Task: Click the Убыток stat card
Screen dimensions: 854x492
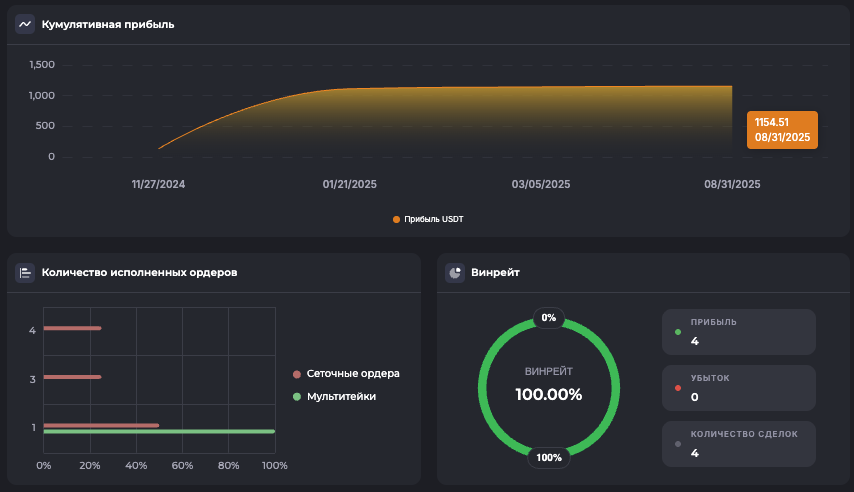Action: pyautogui.click(x=738, y=388)
